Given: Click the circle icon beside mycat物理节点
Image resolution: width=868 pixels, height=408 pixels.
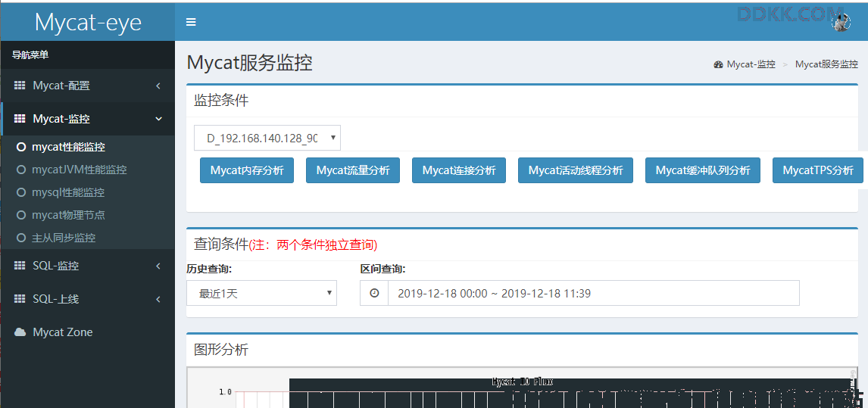Looking at the screenshot, I should pos(22,215).
